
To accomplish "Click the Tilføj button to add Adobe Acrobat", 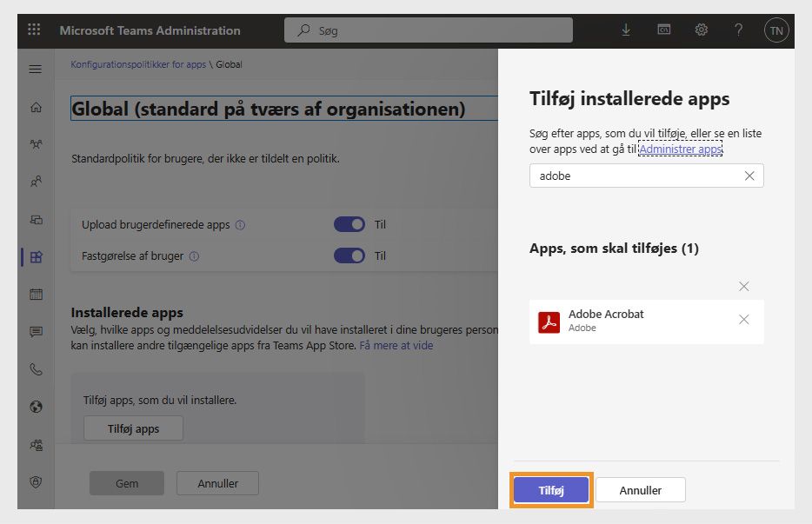I will click(x=550, y=489).
